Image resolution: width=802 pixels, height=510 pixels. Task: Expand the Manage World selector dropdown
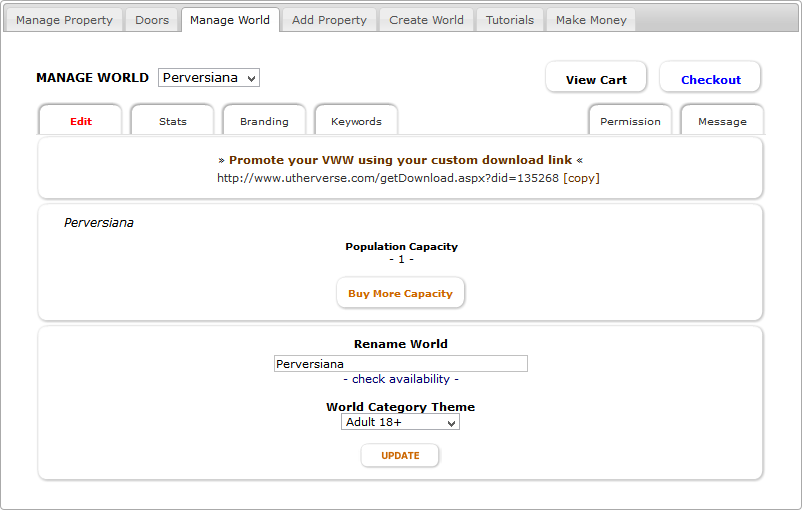209,78
